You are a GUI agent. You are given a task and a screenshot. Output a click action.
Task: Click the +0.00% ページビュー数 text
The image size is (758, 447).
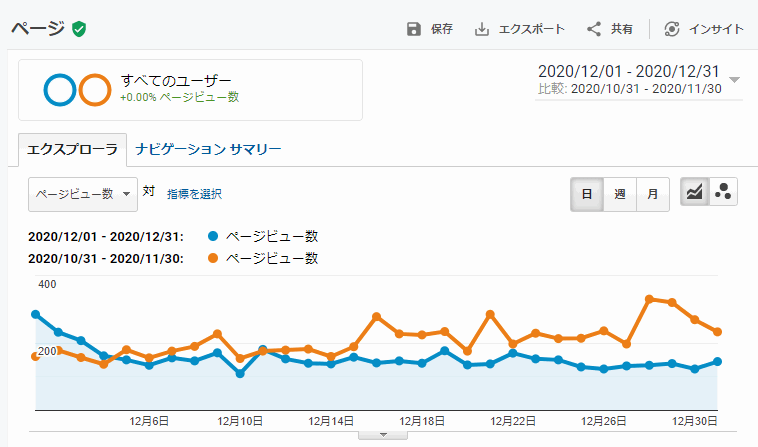180,97
